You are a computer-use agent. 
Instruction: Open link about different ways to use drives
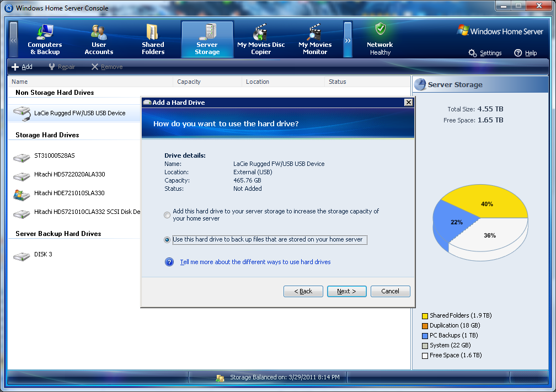(255, 262)
